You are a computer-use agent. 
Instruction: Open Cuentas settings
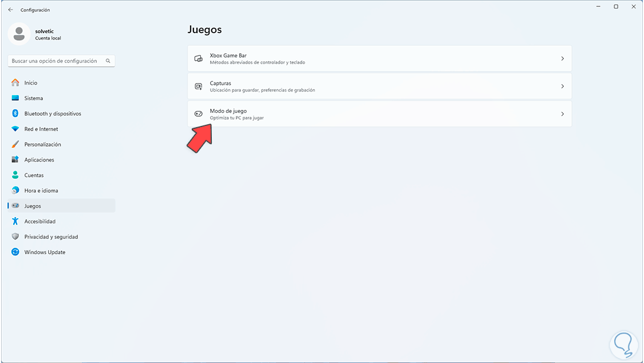62,175
